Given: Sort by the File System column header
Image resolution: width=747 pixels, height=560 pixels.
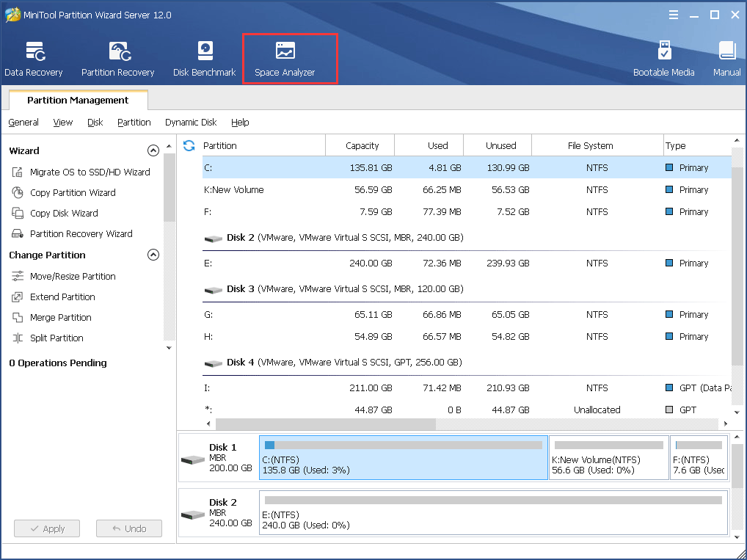Looking at the screenshot, I should pos(597,146).
